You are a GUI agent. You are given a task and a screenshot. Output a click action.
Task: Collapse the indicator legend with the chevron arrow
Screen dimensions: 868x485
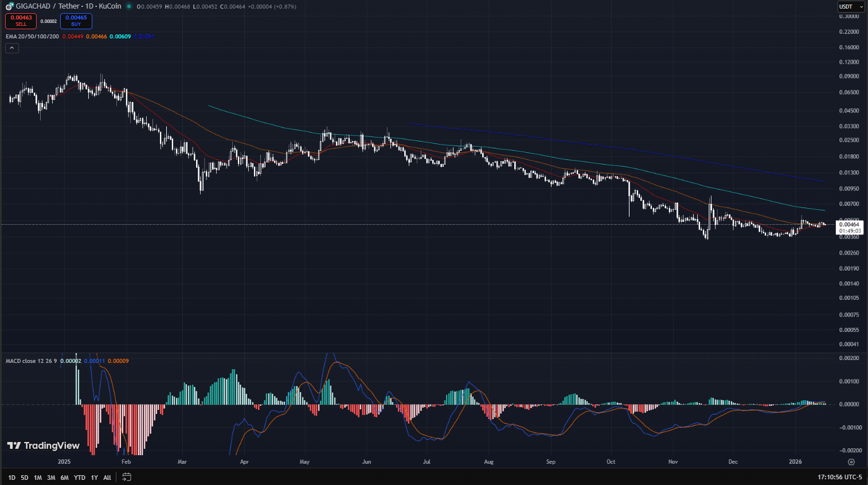(x=11, y=48)
